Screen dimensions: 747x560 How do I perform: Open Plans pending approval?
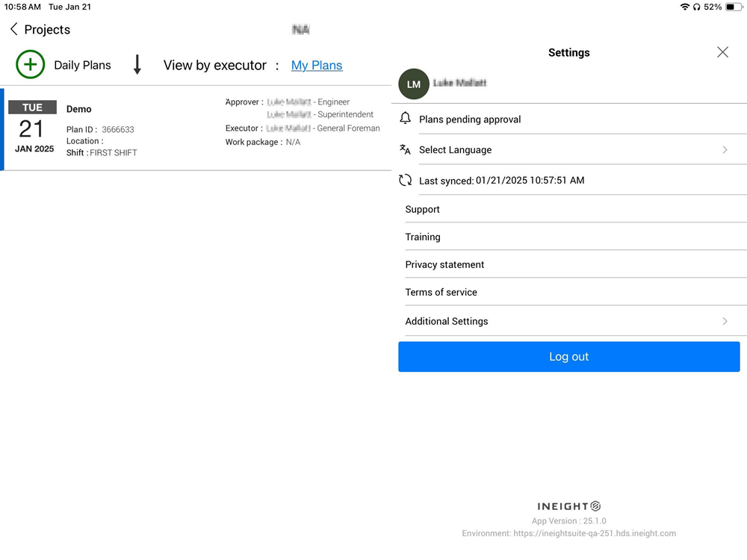point(470,119)
